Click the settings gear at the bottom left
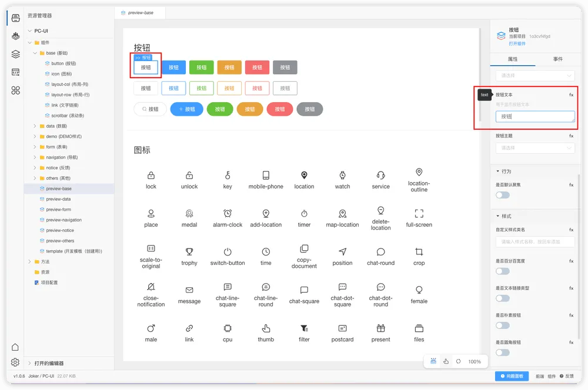This screenshot has width=588, height=390. (x=16, y=362)
